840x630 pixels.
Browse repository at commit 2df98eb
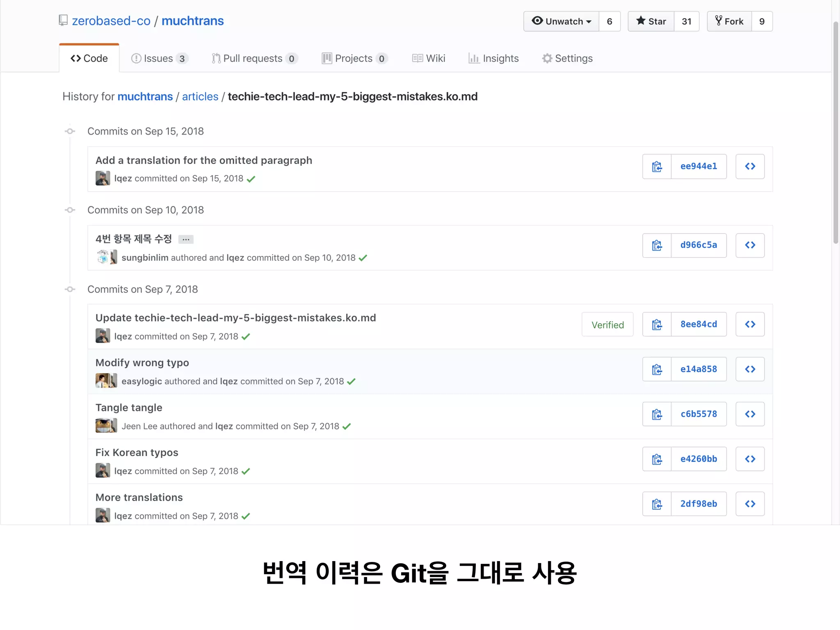click(x=750, y=504)
